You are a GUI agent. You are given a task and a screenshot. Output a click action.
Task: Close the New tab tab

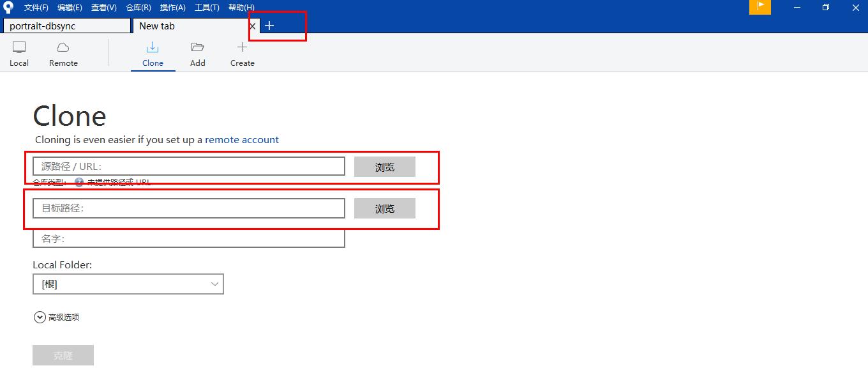tap(253, 26)
